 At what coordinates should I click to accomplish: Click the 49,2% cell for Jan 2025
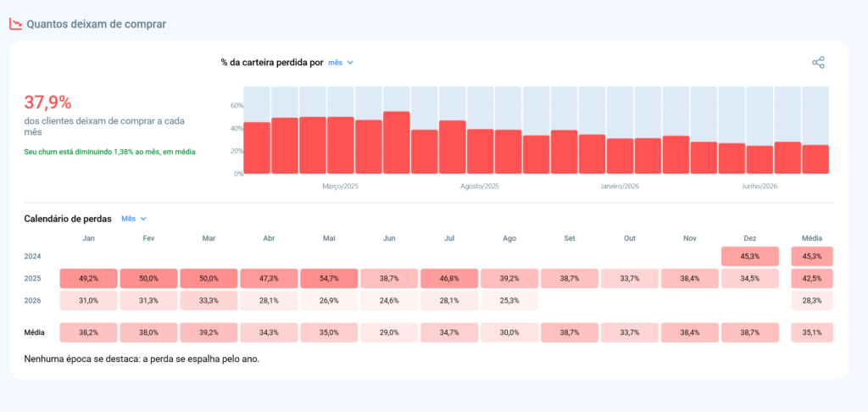click(88, 279)
